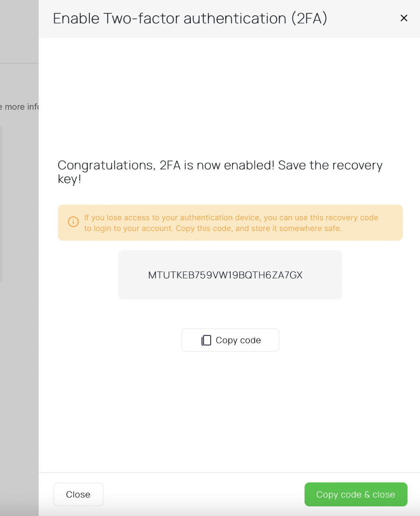Click the dialog title Enable Two-factor authentication (2FA)

coord(190,18)
